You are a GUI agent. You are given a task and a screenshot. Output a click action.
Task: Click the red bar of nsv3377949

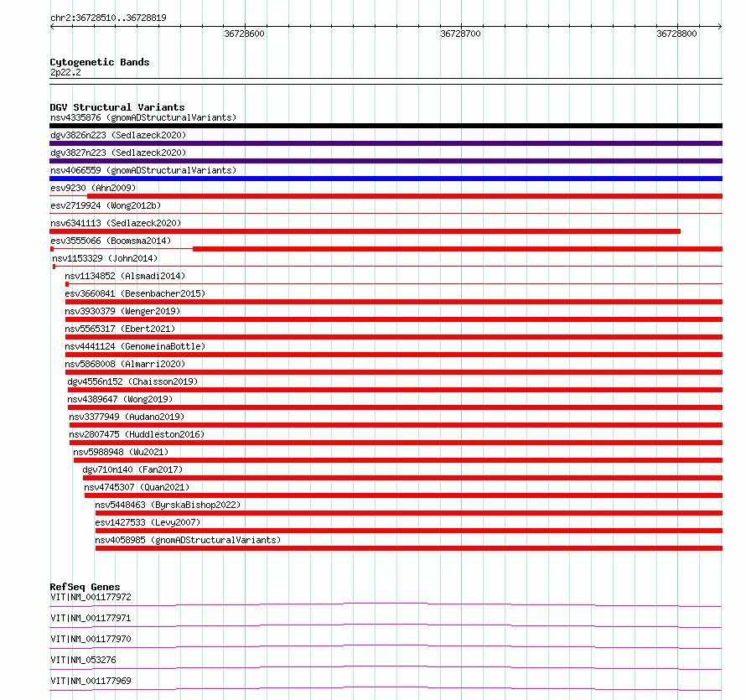click(396, 425)
